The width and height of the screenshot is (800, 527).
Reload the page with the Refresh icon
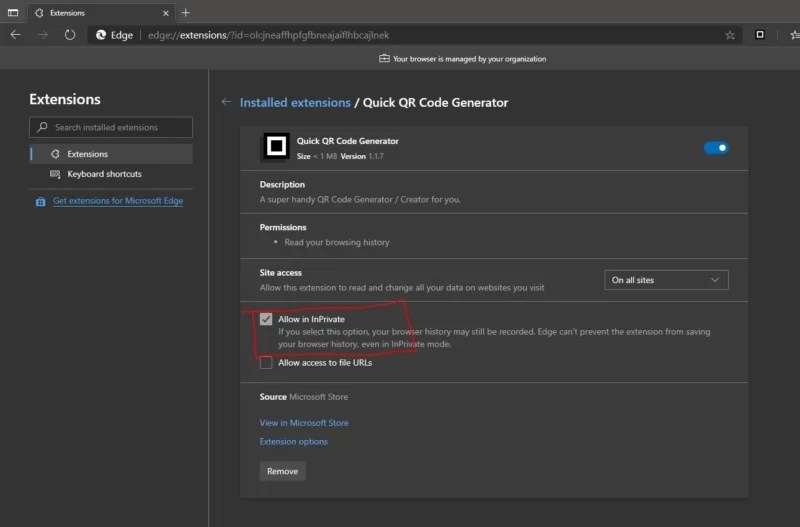click(70, 35)
